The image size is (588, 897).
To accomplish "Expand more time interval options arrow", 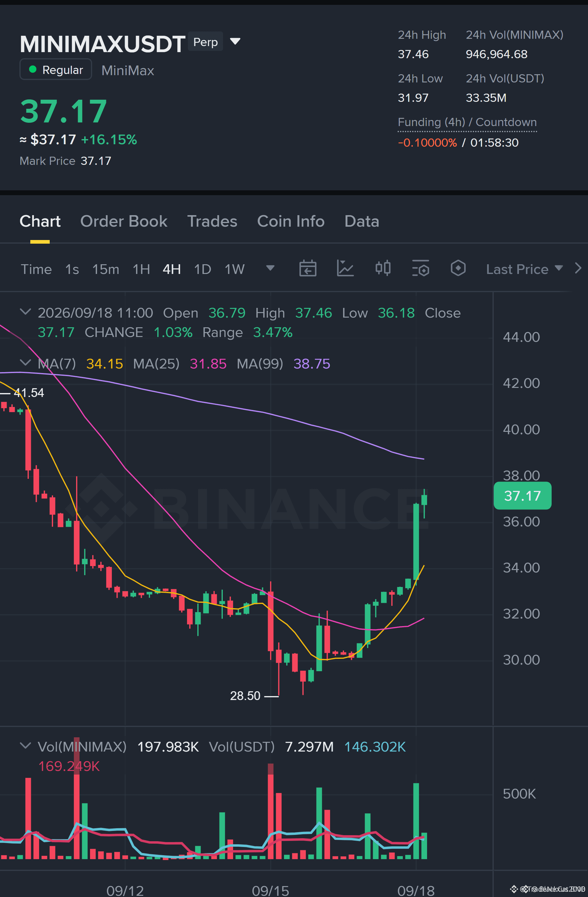I will pos(270,268).
